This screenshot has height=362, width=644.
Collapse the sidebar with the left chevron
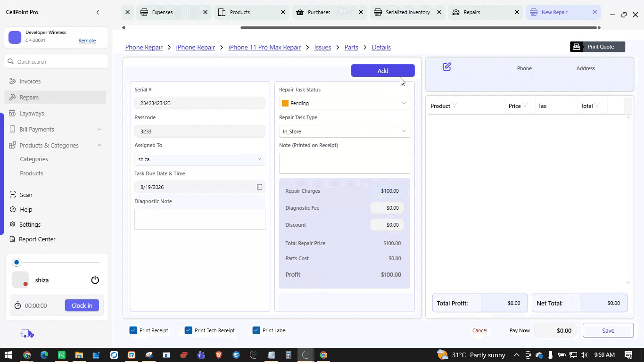click(98, 12)
